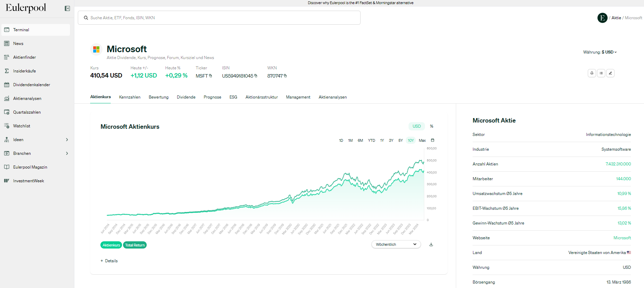644x288 pixels.
Task: Open Aktienanalysen in the sidebar
Action: (36, 99)
